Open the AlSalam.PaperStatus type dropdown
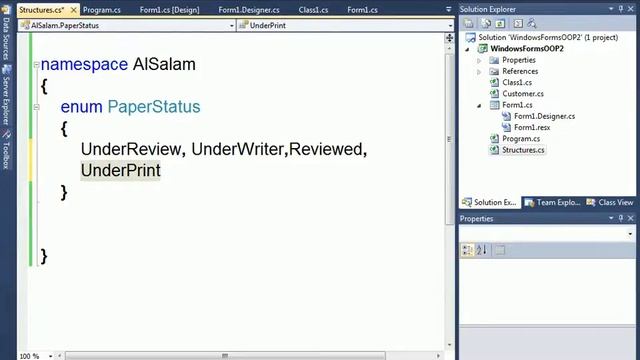This screenshot has height=360, width=640. (x=231, y=25)
